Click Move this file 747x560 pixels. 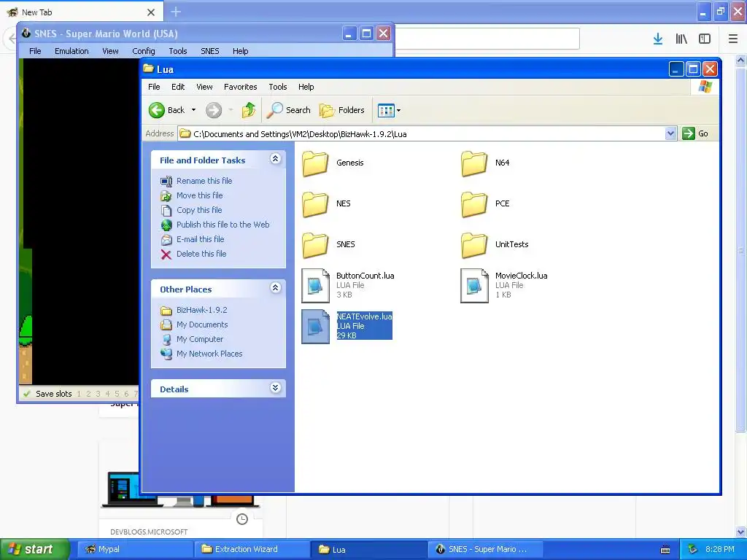point(200,195)
